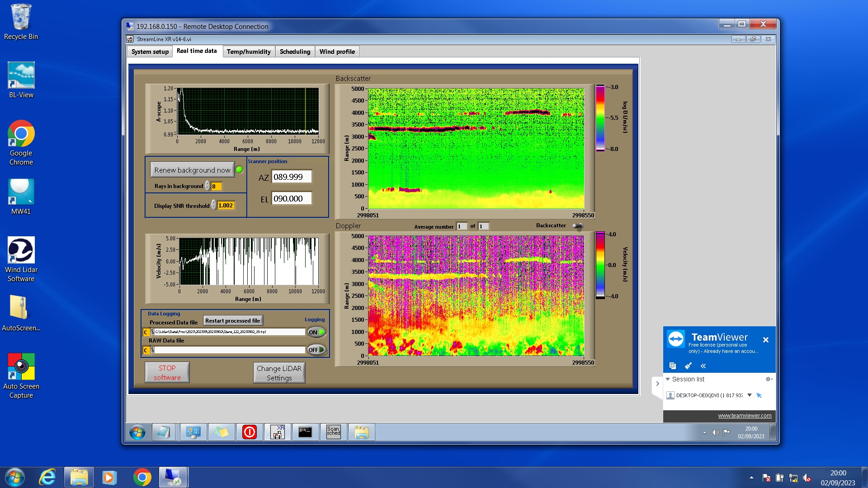Click the Renew background now button

point(192,170)
